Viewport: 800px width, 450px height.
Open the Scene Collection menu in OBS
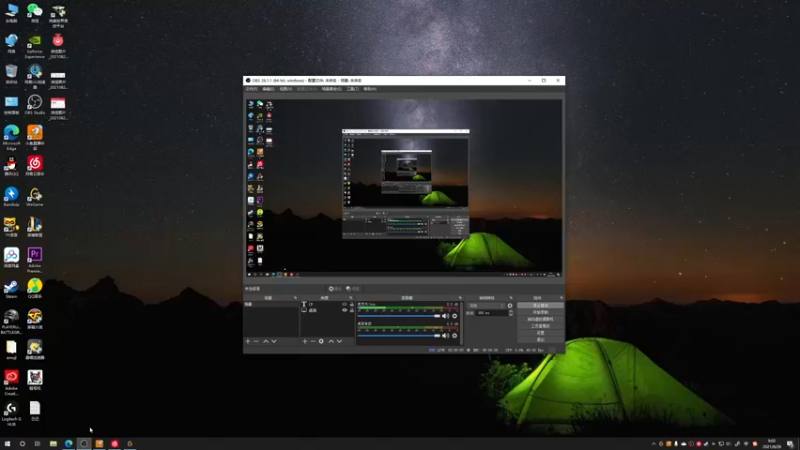tap(332, 89)
